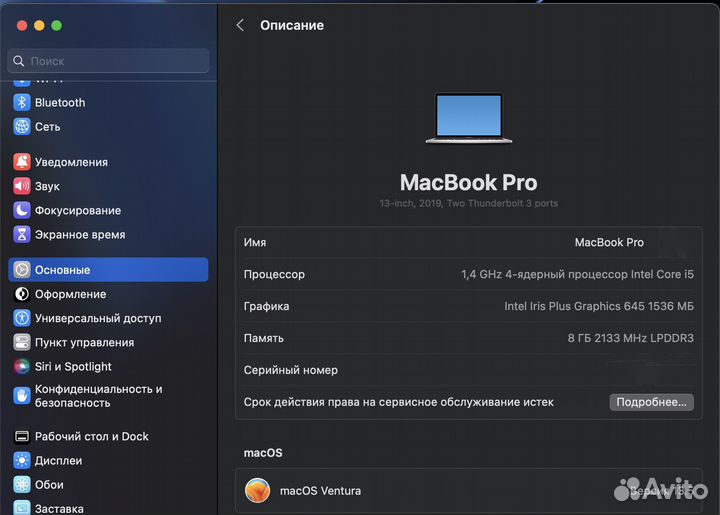Click the Дисплеи sun icon
This screenshot has height=515, width=720.
[22, 460]
